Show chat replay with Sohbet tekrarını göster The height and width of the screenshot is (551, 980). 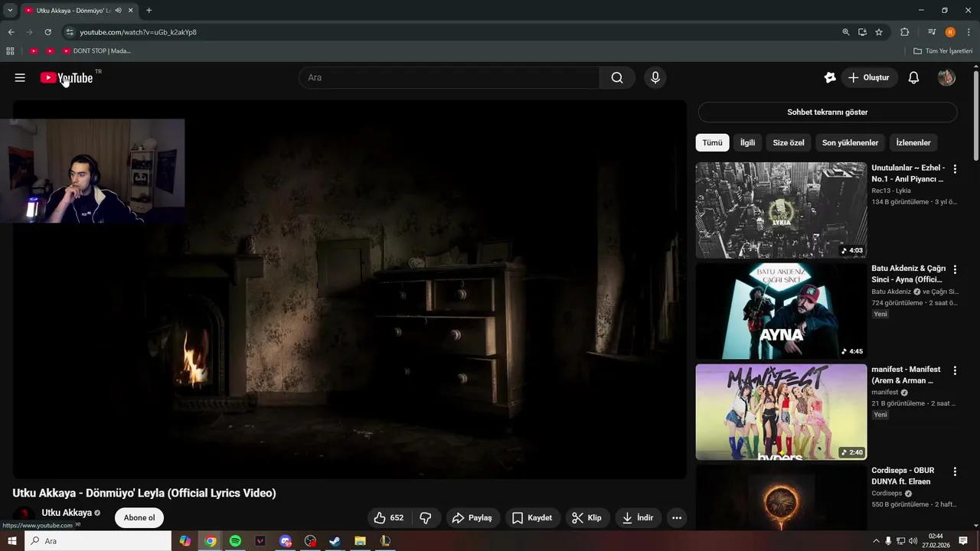[828, 112]
